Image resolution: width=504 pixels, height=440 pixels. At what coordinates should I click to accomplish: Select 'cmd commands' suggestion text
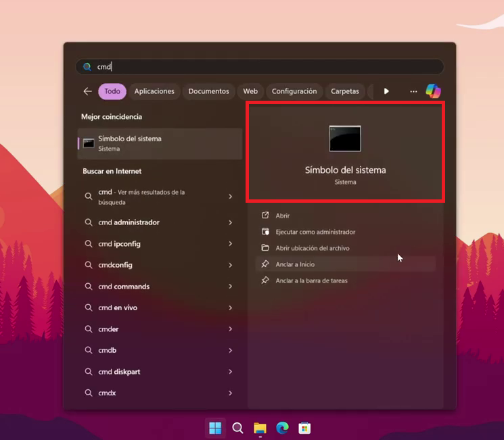click(x=124, y=286)
